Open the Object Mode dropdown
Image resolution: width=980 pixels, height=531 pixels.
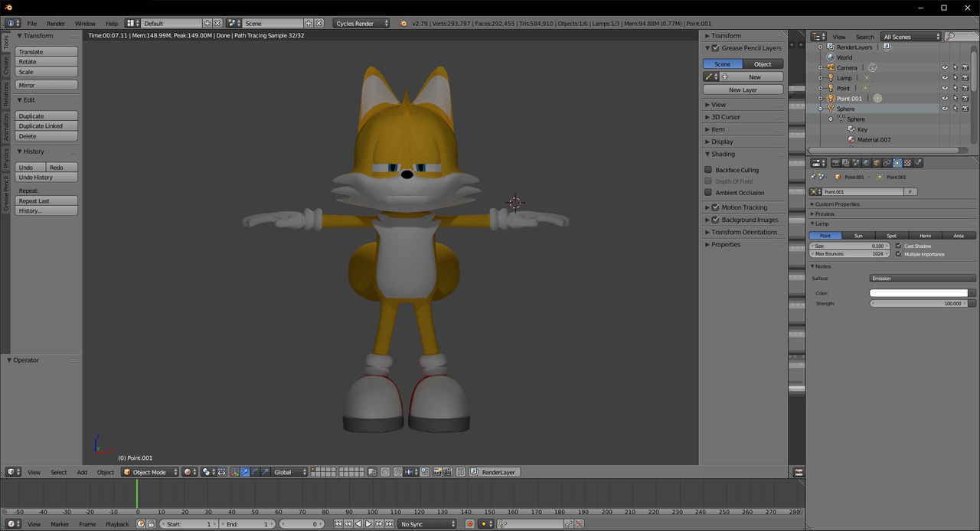click(150, 472)
